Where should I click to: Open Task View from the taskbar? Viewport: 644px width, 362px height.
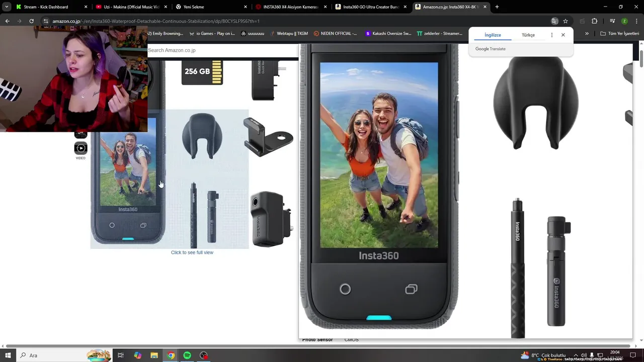(x=121, y=355)
